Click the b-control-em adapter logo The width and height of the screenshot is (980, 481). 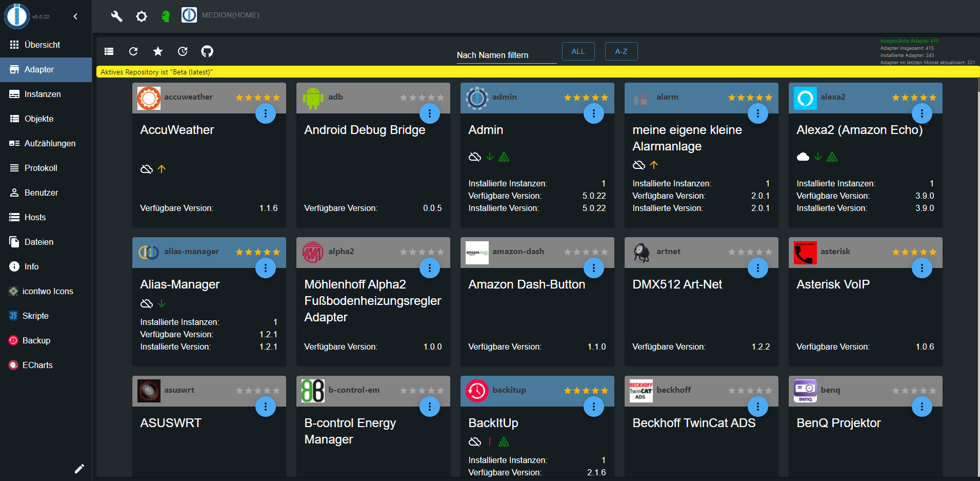tap(313, 391)
